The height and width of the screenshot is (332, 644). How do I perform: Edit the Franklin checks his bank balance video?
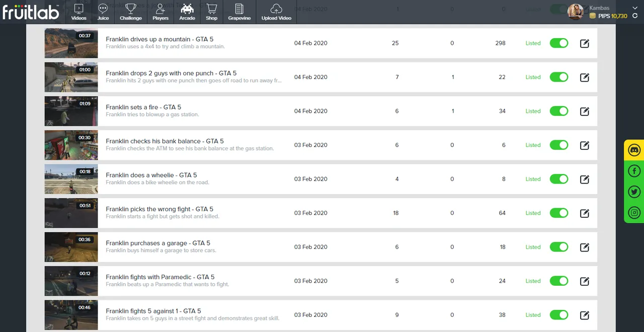(585, 145)
